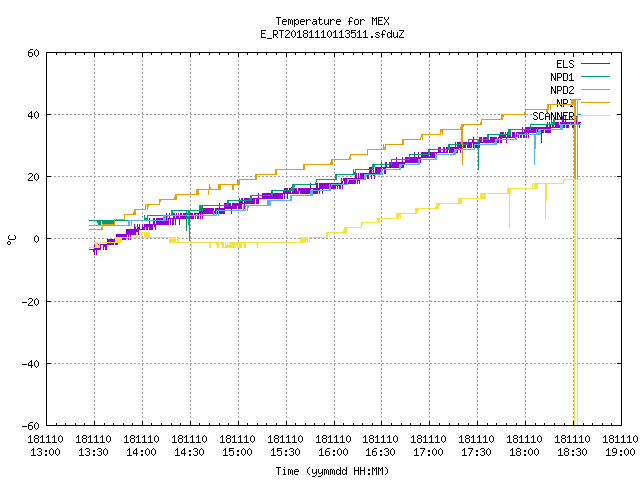The height and width of the screenshot is (480, 640).
Task: Click the x-axis tick label 18:30
Action: 572,452
